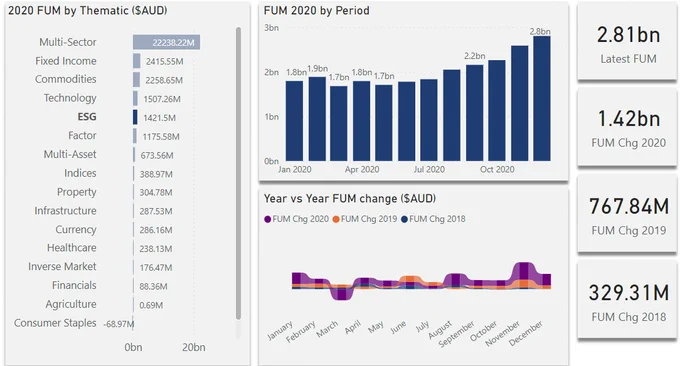Image resolution: width=680 pixels, height=366 pixels.
Task: Select the 767.84M FUM Chg 2019 card
Action: pyautogui.click(x=627, y=214)
